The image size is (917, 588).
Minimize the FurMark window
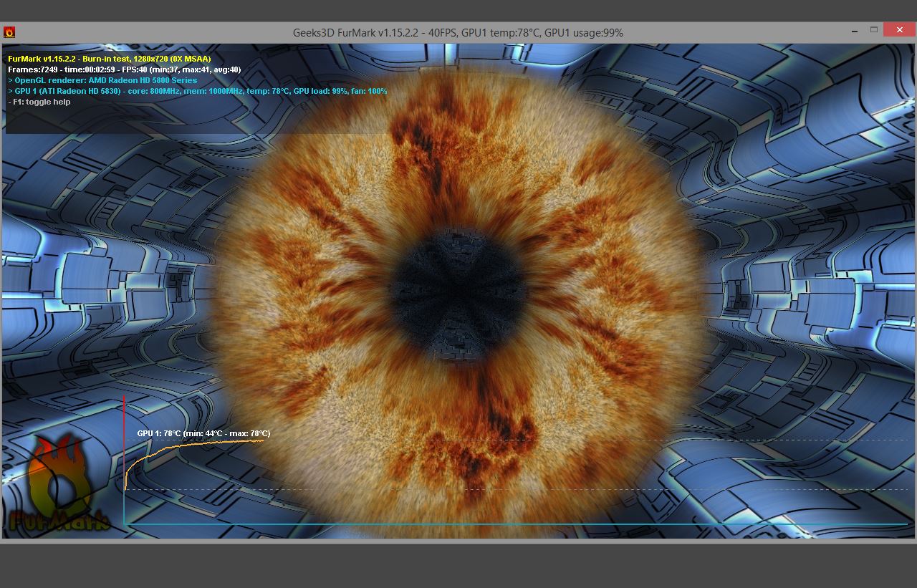[x=855, y=32]
